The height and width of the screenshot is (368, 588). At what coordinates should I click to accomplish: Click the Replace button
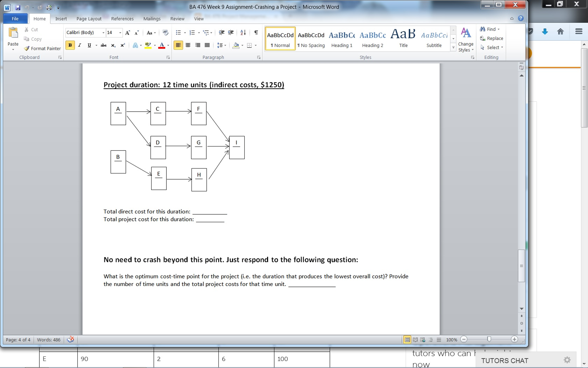click(x=491, y=38)
